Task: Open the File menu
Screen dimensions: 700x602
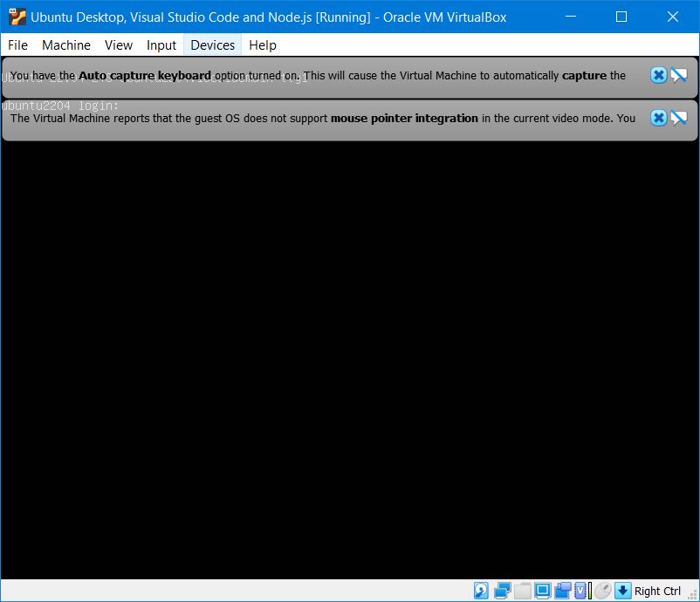Action: [17, 44]
